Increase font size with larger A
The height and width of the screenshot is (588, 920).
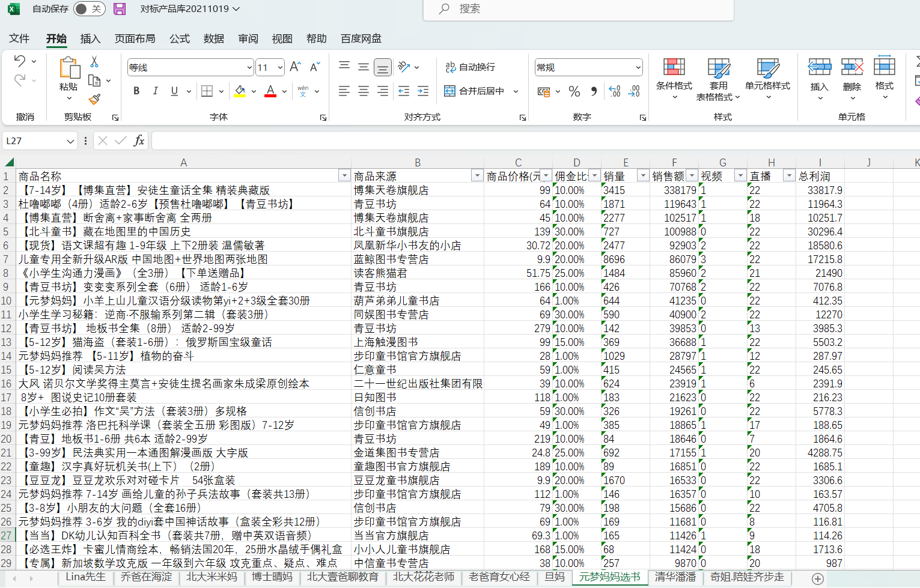[295, 67]
